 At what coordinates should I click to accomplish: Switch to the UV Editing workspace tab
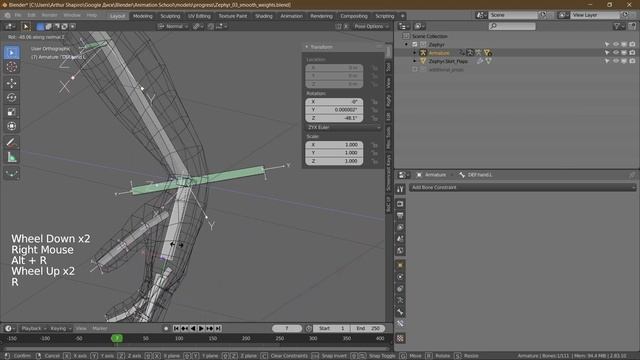(x=199, y=16)
